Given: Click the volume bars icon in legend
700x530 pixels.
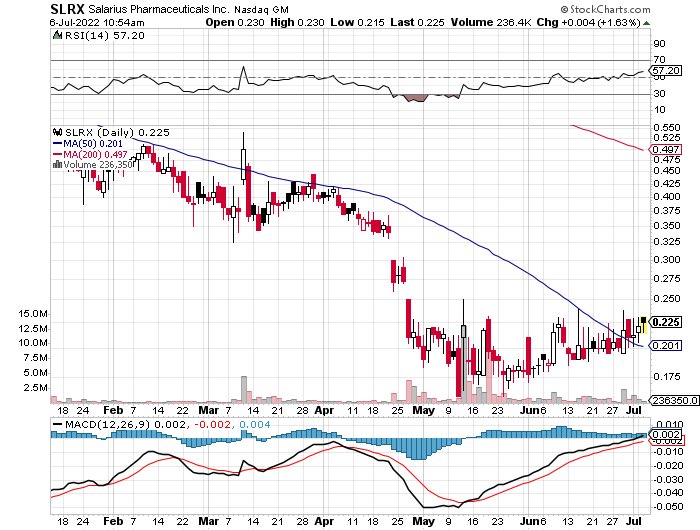Looking at the screenshot, I should pos(58,164).
